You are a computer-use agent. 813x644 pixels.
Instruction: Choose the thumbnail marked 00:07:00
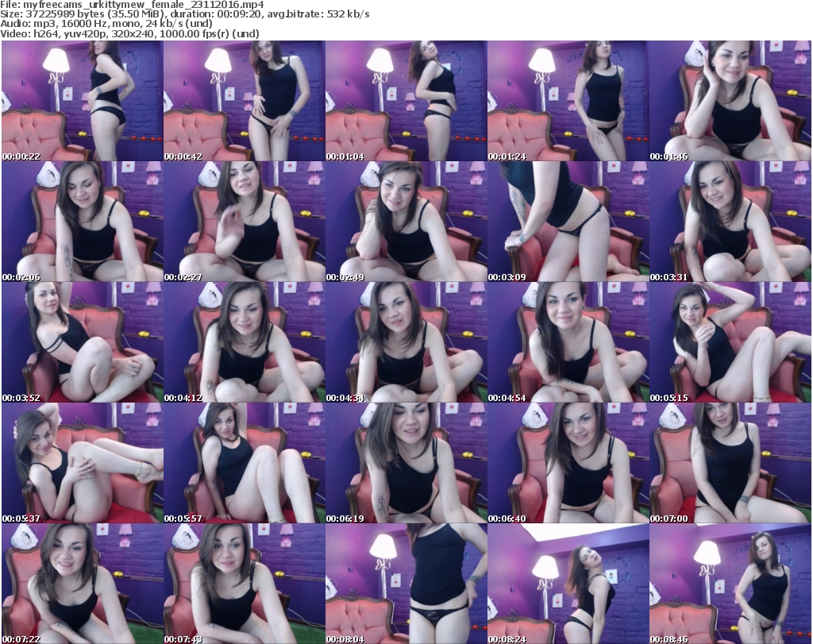point(730,463)
